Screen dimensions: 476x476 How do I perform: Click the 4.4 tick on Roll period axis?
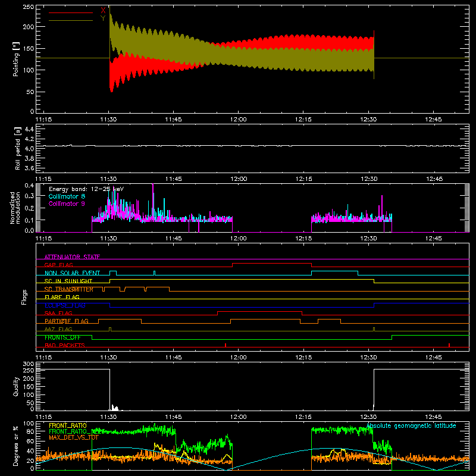point(29,129)
